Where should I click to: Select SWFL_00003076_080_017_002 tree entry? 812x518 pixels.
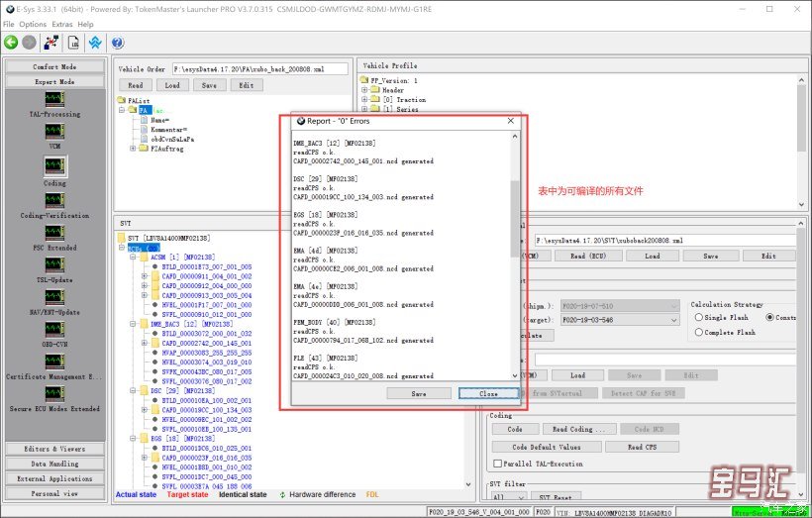point(207,381)
